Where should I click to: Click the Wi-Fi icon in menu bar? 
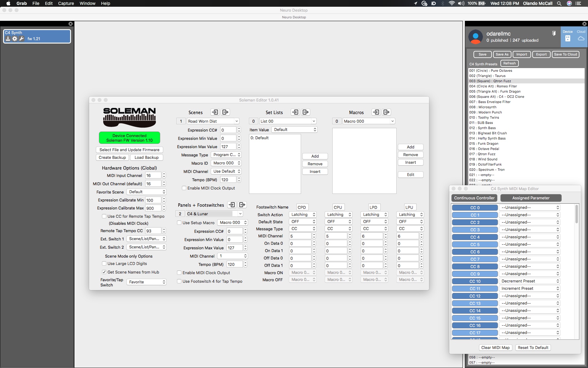point(452,3)
